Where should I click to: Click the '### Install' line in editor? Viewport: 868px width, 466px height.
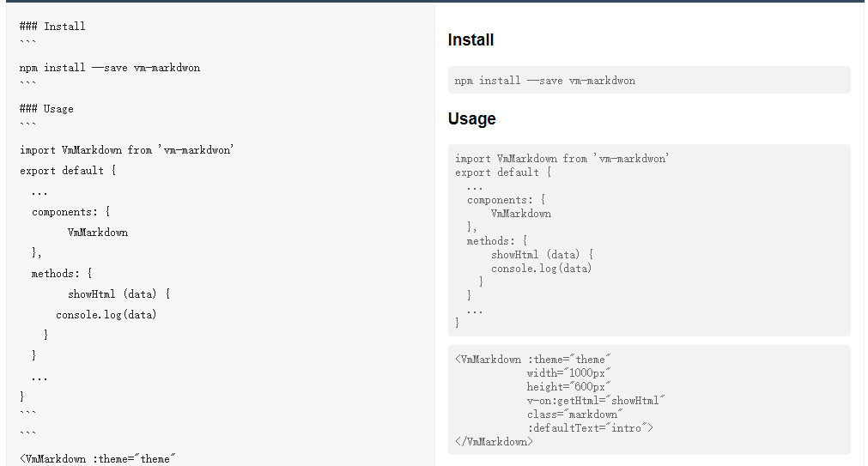tap(52, 26)
